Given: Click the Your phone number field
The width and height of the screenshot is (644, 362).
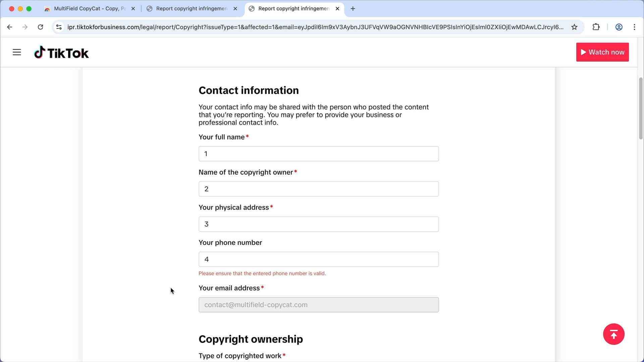Looking at the screenshot, I should tap(318, 259).
